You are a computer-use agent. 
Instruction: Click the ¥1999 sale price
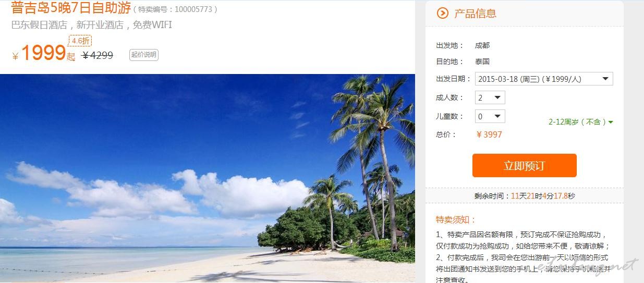click(44, 54)
